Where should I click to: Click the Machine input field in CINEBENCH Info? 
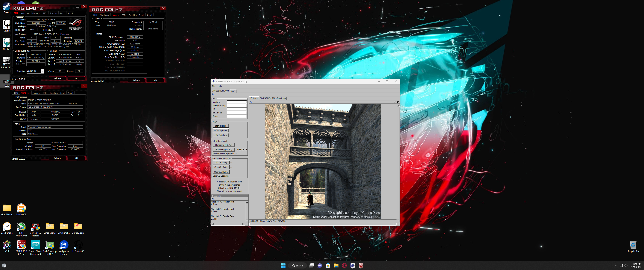(x=236, y=102)
